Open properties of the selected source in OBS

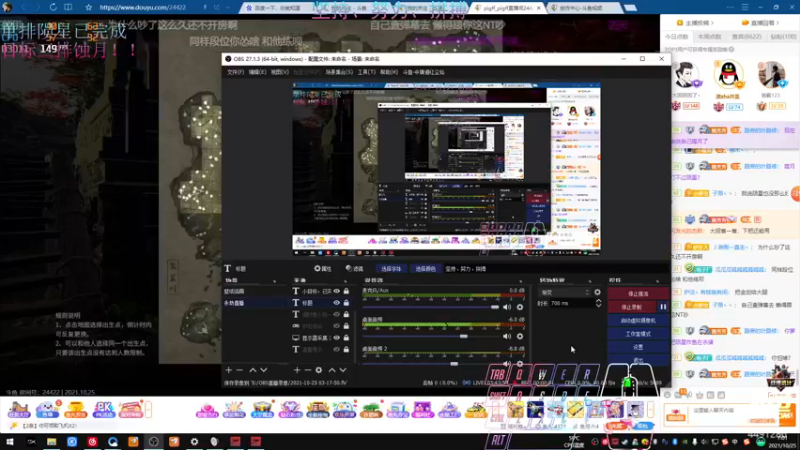tap(323, 268)
